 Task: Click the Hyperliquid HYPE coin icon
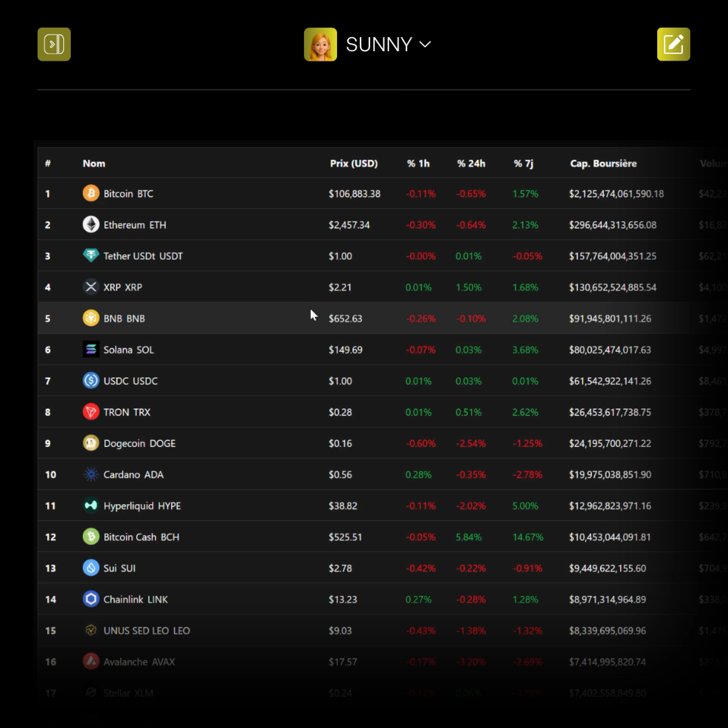91,505
